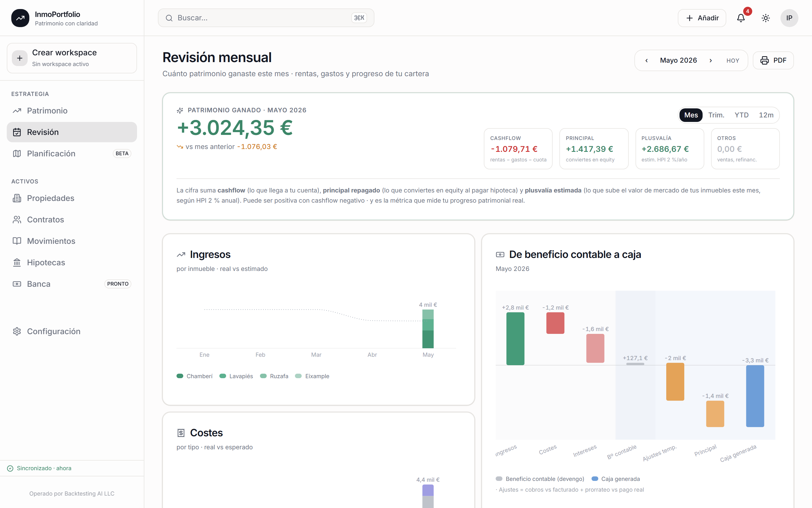Click the Banca banknote icon

17,284
